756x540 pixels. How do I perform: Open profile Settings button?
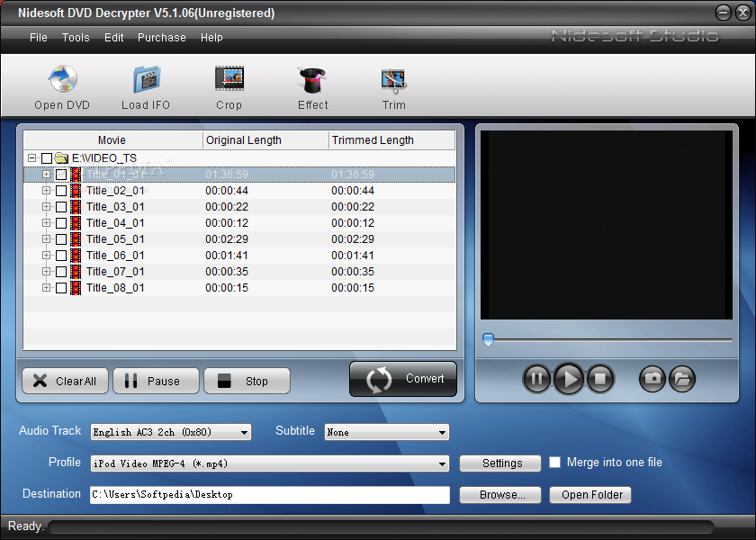pyautogui.click(x=500, y=463)
